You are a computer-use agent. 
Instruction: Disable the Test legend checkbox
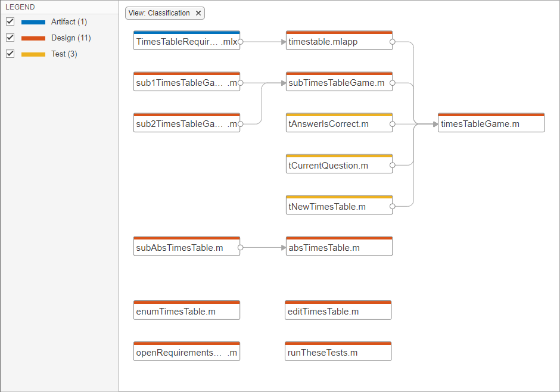[x=10, y=54]
